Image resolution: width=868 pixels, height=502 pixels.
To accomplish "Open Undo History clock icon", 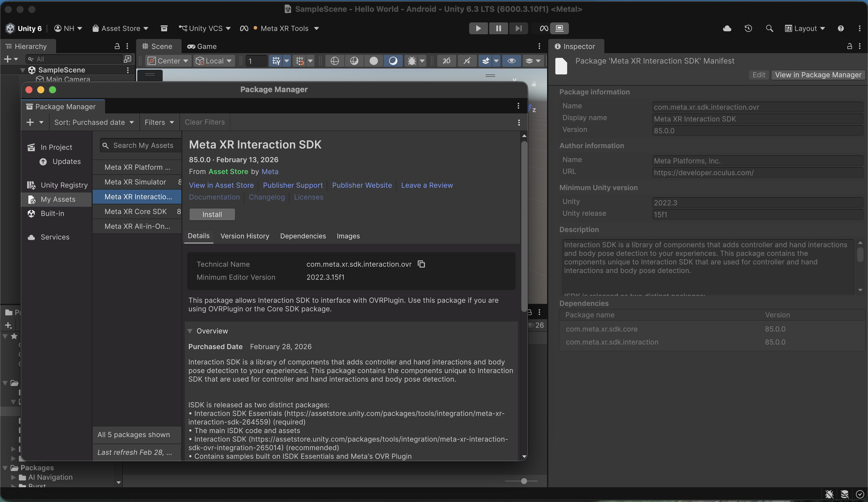I will (748, 28).
